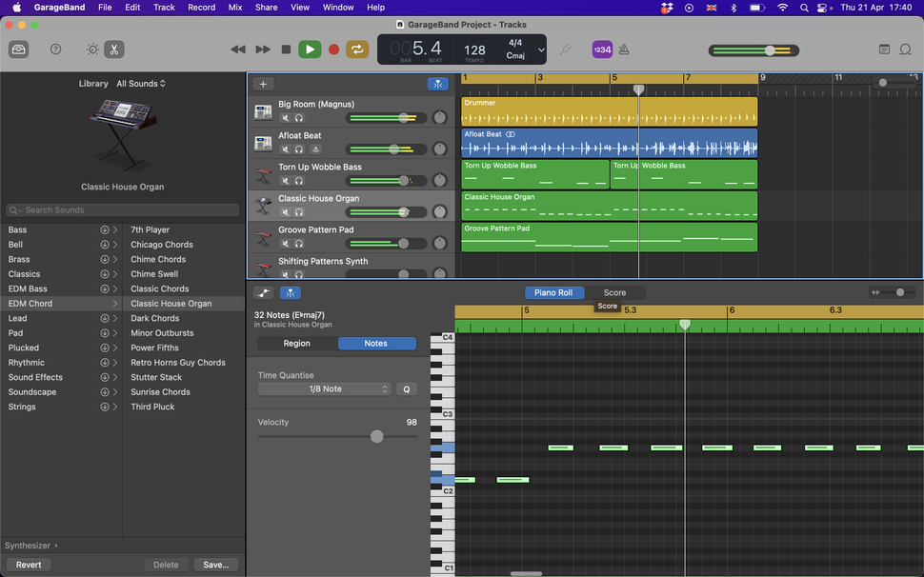This screenshot has height=577, width=924.
Task: Open the Track menu
Action: coord(164,7)
